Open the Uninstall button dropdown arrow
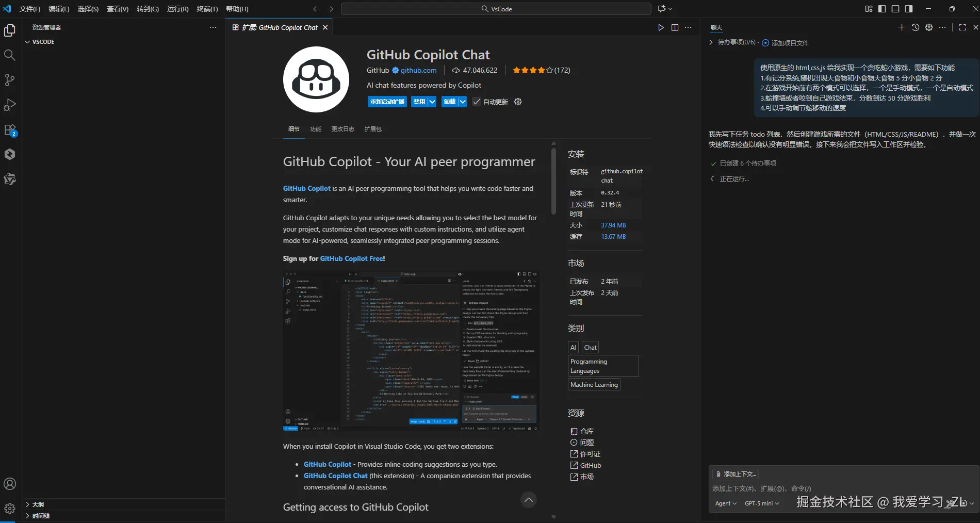The width and height of the screenshot is (980, 523). click(x=463, y=102)
